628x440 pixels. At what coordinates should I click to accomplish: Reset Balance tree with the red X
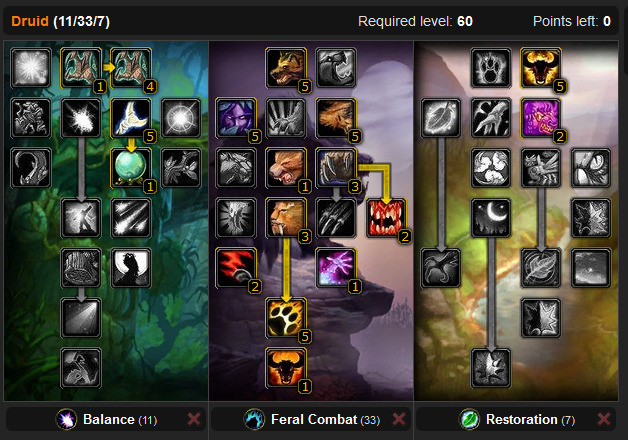tap(194, 419)
